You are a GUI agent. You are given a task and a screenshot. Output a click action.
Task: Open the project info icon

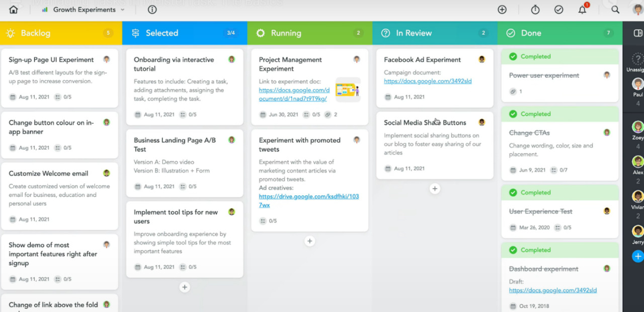click(152, 10)
